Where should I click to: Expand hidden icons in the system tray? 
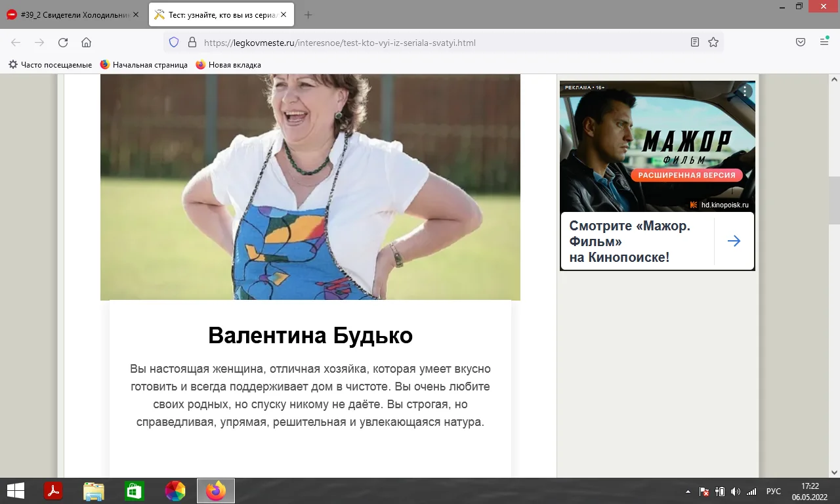point(688,490)
